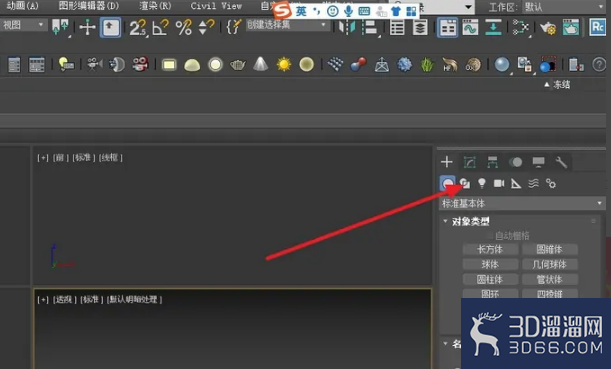Viewport: 611px width, 369px height.
Task: Click the Align tool icon
Action: [x=369, y=27]
